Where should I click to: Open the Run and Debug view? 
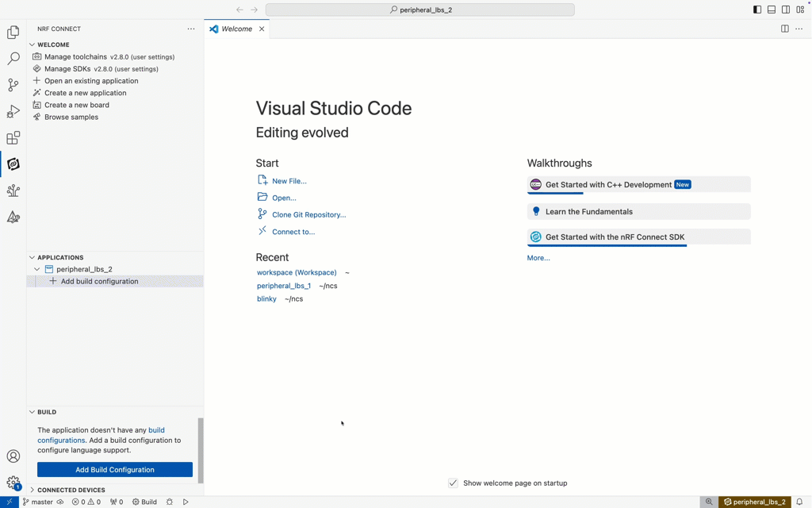(13, 112)
